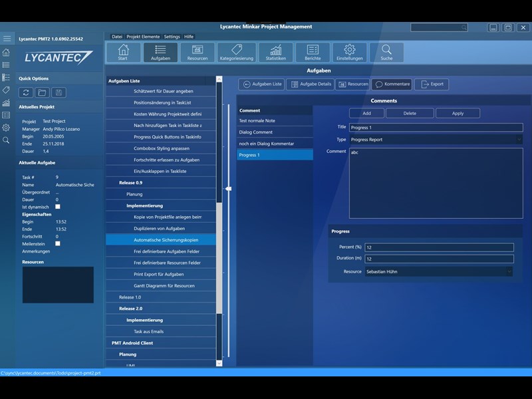The width and height of the screenshot is (532, 399).
Task: Select task 'Schätzwert für Dauer angeben'
Action: 161,91
